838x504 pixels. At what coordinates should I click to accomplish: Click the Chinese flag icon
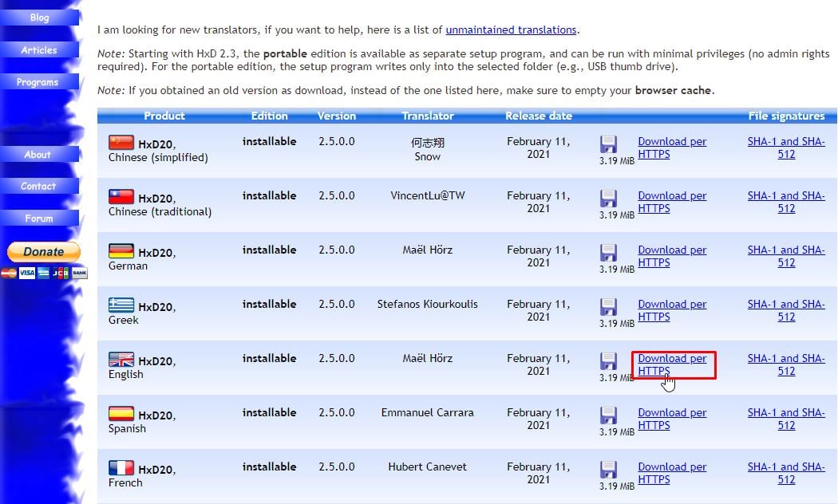[121, 143]
